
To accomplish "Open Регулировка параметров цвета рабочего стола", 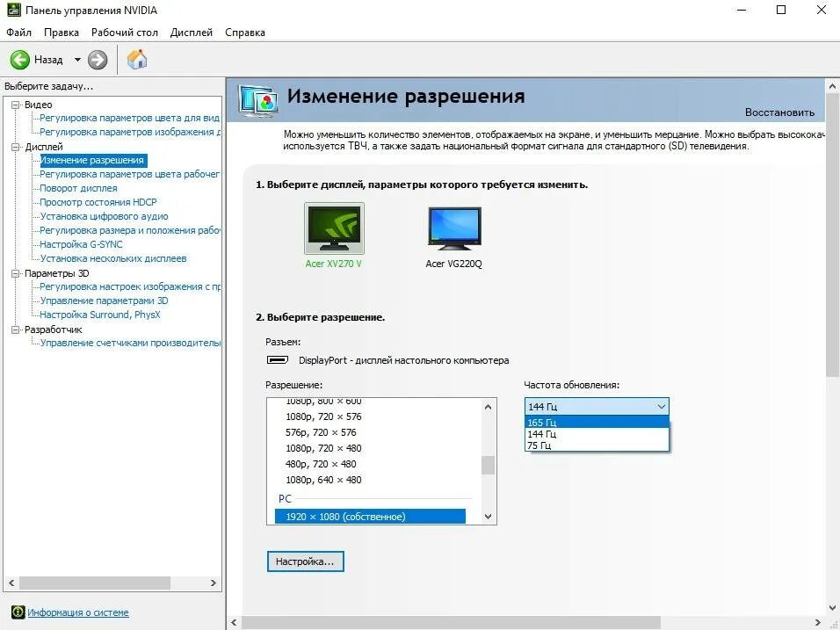I will (x=130, y=174).
